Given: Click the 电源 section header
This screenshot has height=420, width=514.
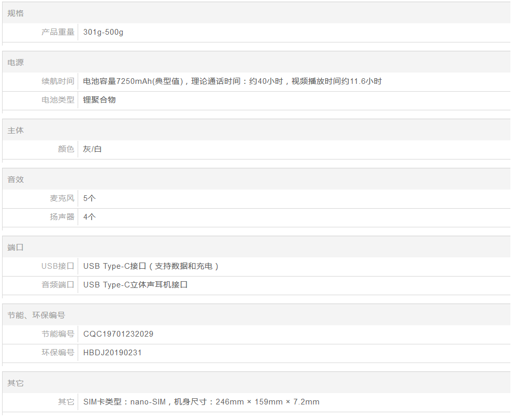Looking at the screenshot, I should click(x=16, y=63).
